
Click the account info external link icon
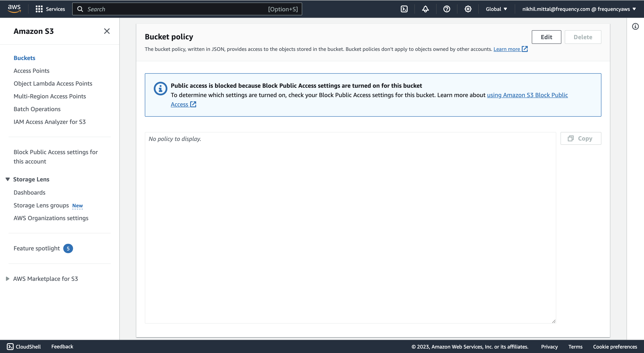pyautogui.click(x=635, y=26)
